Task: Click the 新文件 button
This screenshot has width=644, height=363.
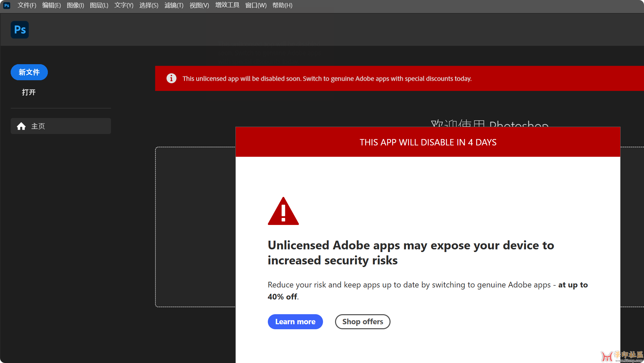Action: coord(29,72)
